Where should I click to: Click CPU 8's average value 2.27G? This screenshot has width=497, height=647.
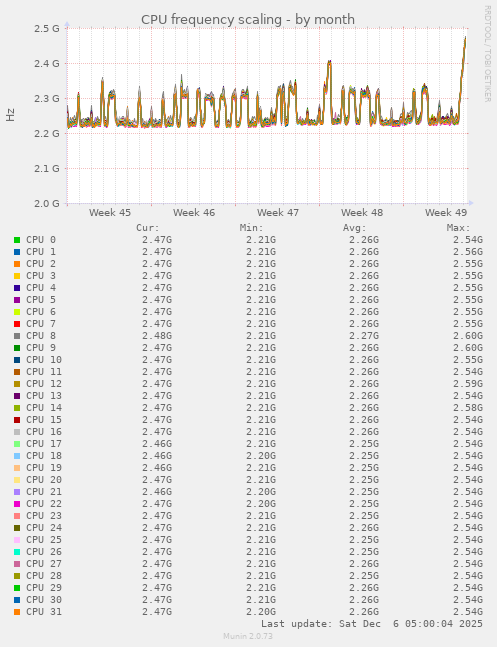pos(364,336)
